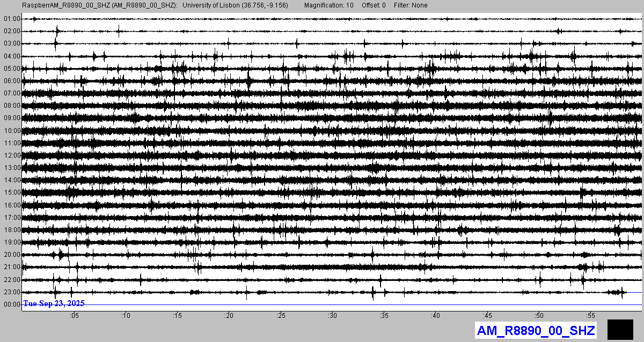
Task: Click the 13:00 hour row label
Action: coord(11,168)
